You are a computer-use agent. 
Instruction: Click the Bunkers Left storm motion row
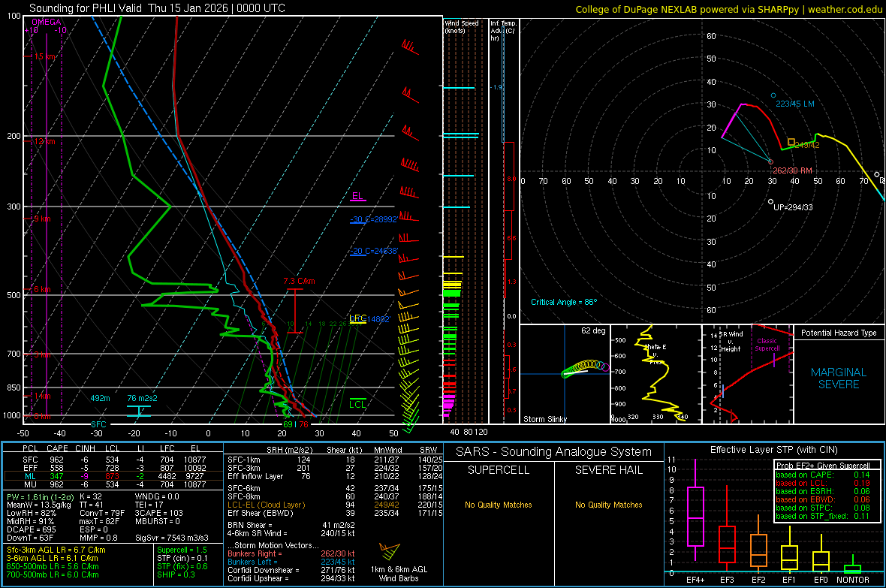pyautogui.click(x=291, y=562)
